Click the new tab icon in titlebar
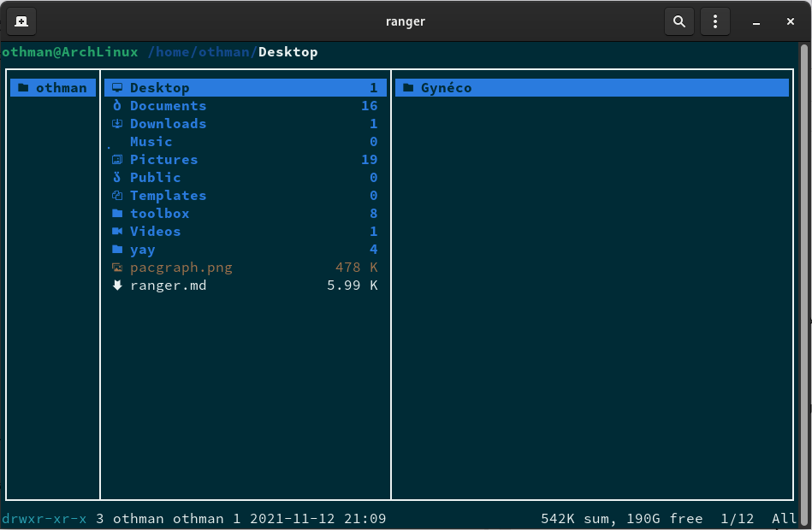This screenshot has width=812, height=530. pos(21,21)
